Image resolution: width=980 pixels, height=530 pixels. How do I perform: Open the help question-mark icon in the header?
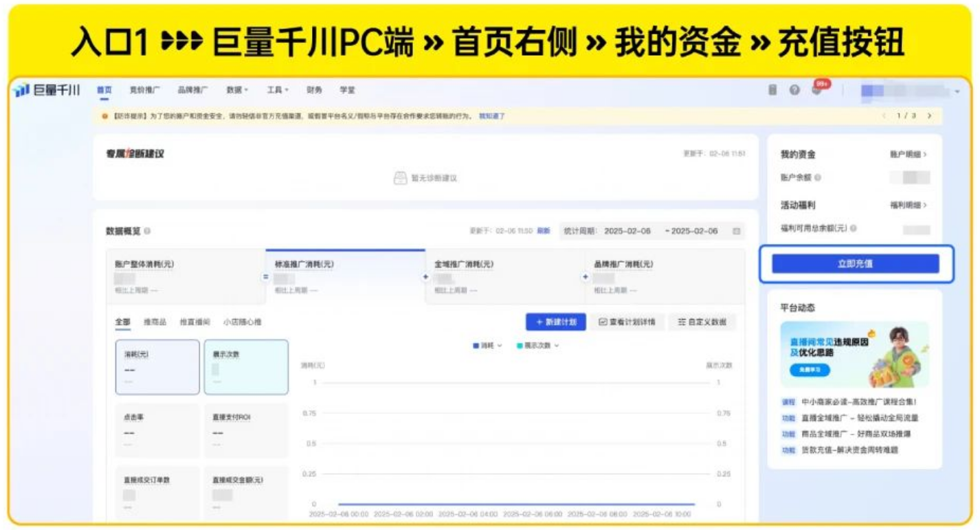coord(794,90)
